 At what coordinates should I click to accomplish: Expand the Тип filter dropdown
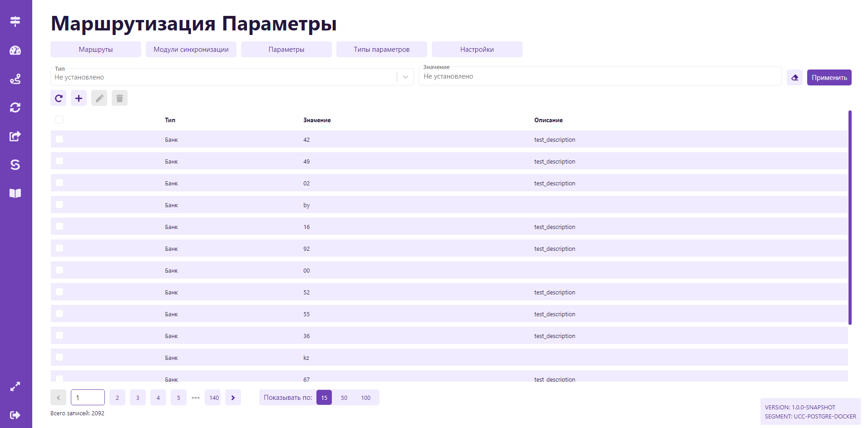click(x=405, y=77)
